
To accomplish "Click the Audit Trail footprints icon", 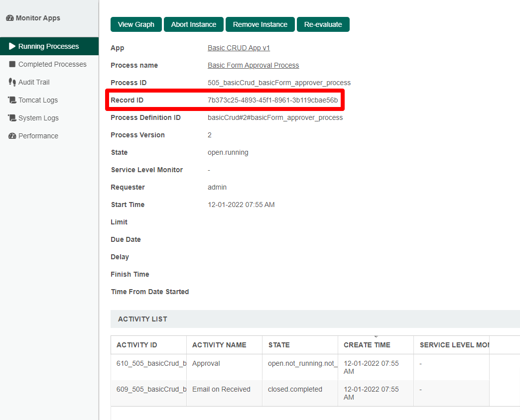I will tap(12, 82).
